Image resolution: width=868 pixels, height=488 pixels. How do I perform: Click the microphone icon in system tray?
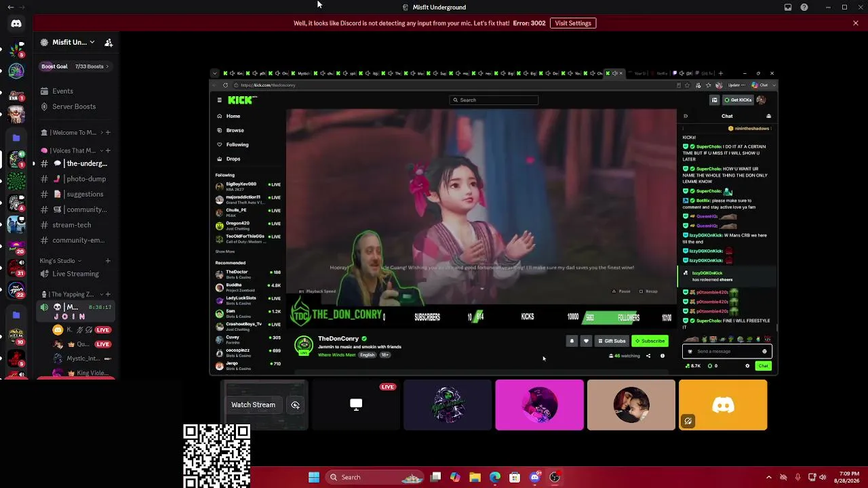point(797,477)
